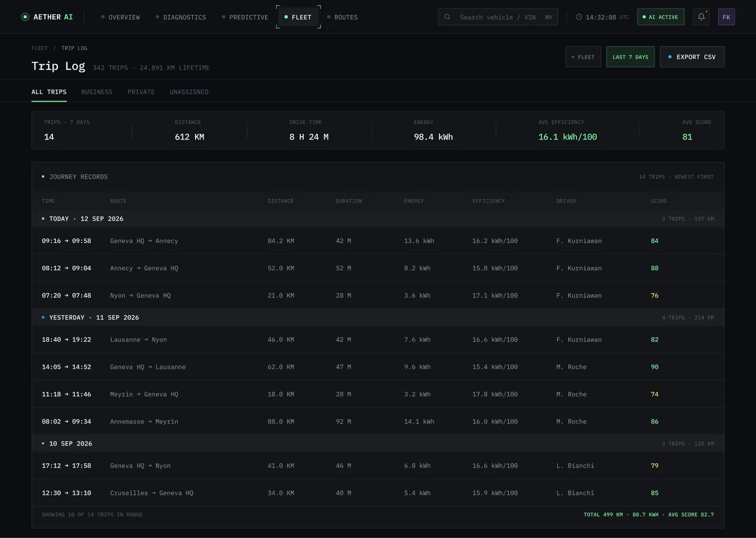The width and height of the screenshot is (756, 538).
Task: Show Private trips tab
Action: coord(141,92)
